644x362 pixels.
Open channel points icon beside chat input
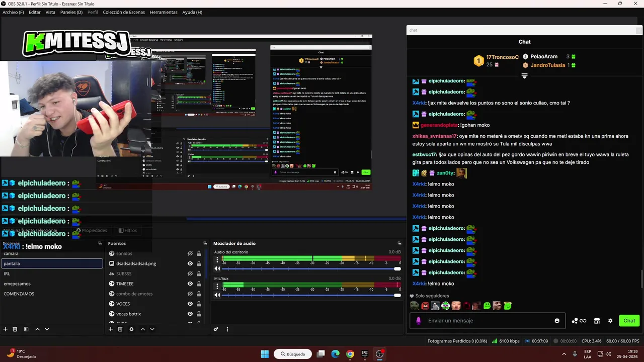tap(579, 321)
